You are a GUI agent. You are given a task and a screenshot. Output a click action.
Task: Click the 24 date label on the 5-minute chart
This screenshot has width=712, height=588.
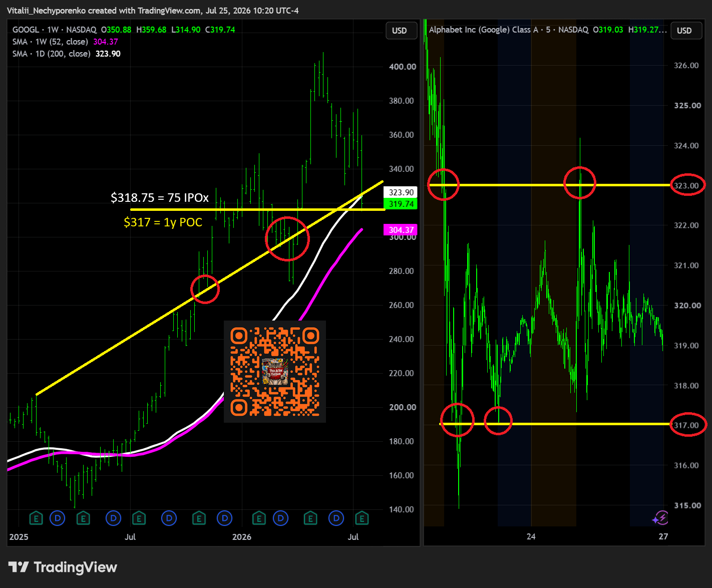pyautogui.click(x=531, y=536)
